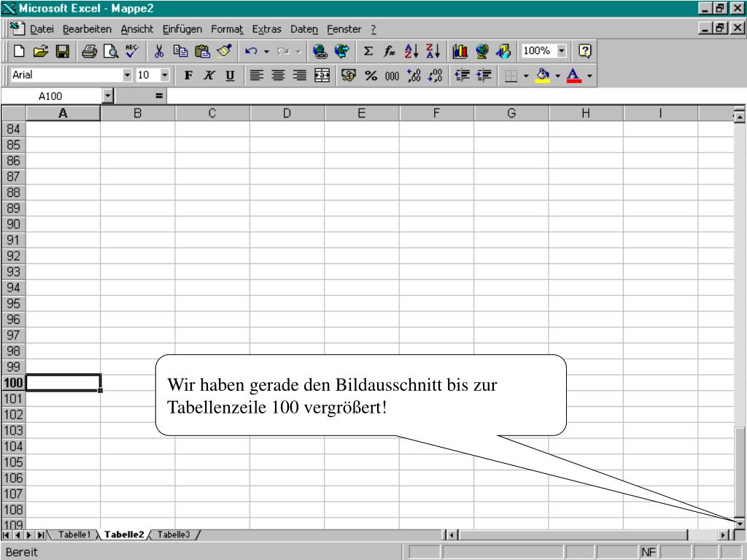Image resolution: width=747 pixels, height=560 pixels.
Task: Apply currency style icon
Action: [x=349, y=75]
